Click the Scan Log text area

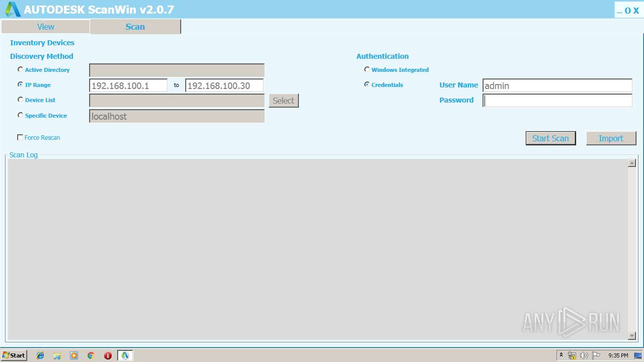(317, 249)
